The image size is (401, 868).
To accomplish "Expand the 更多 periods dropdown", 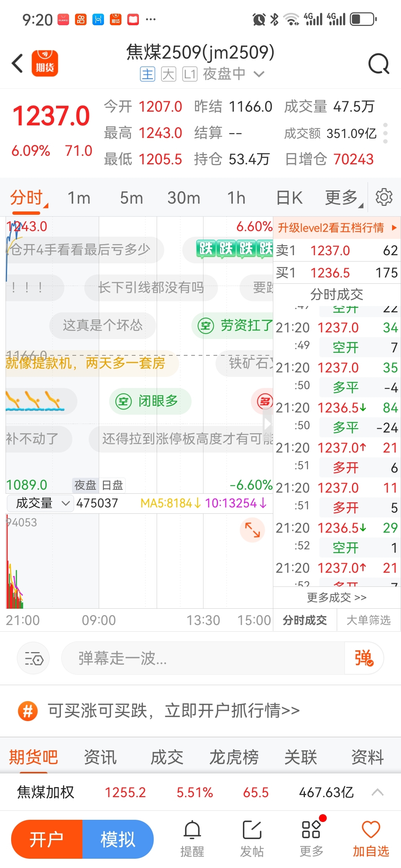I will 343,197.
